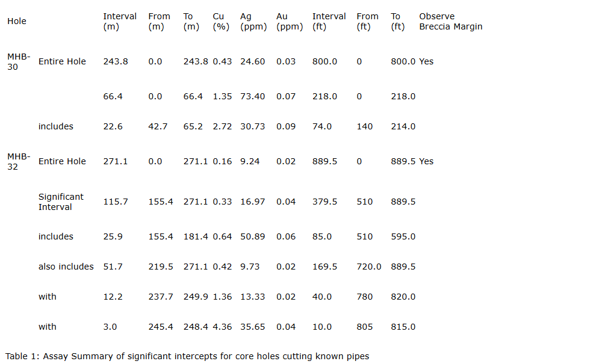
Task: Click the "Hole" column header
Action: tap(17, 21)
